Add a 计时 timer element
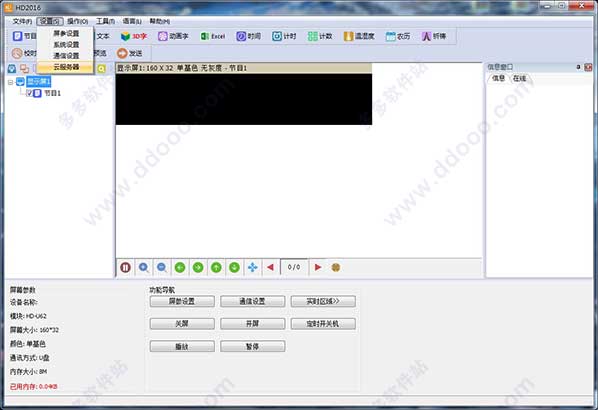598x410 pixels. [284, 36]
